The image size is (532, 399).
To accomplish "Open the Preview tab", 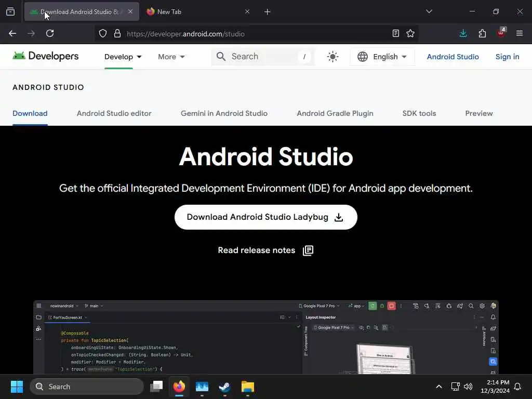I will tap(478, 113).
